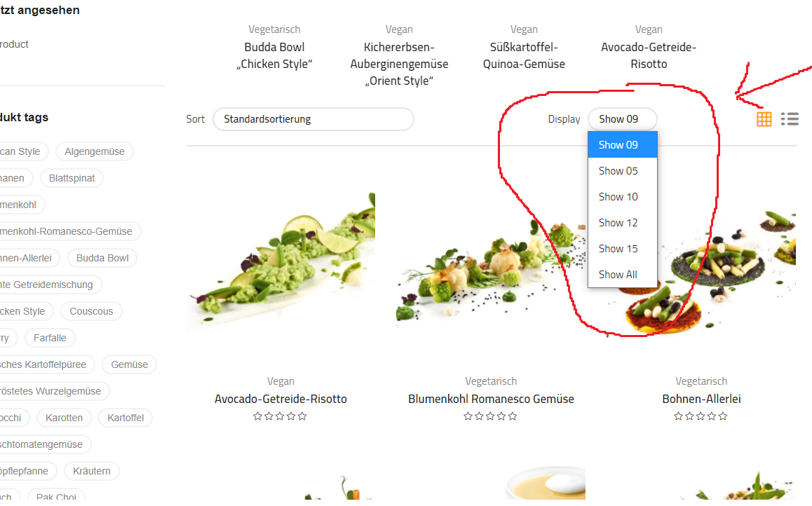The image size is (812, 506).
Task: Click the Algengemüse tag
Action: 94,151
